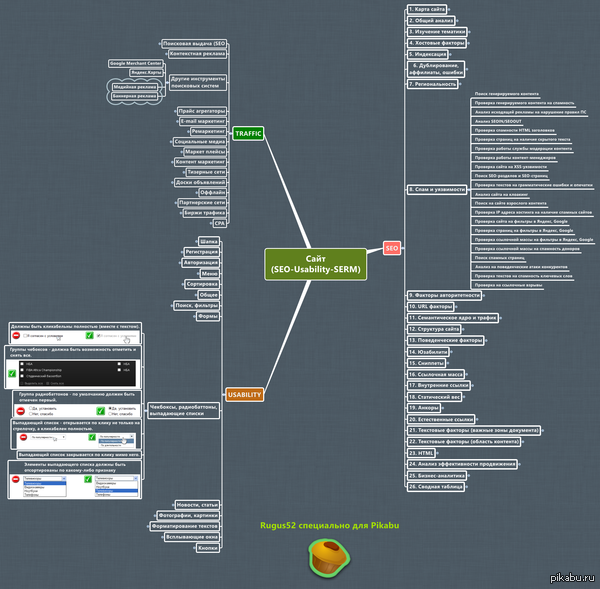This screenshot has height=589, width=600.
Task: Expand the '9. Факторы авторитетности' node
Action: coord(445,295)
